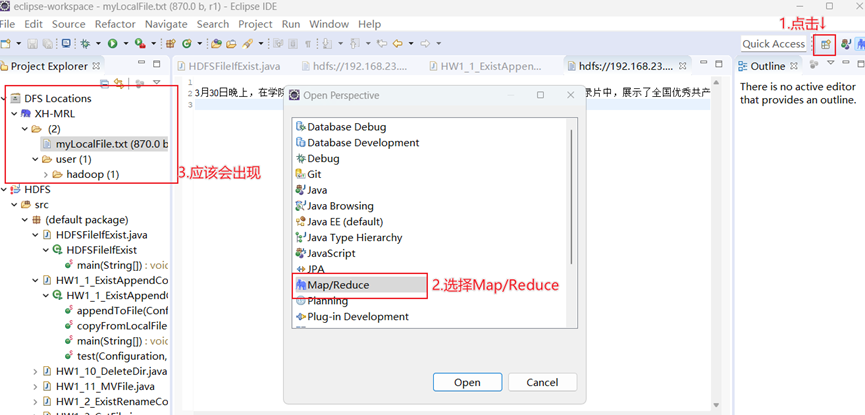This screenshot has width=865, height=415.
Task: Click the Run Last Tool icon with red toolbox
Action: [x=140, y=44]
